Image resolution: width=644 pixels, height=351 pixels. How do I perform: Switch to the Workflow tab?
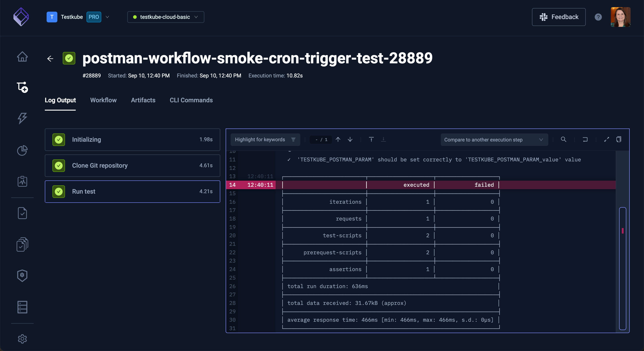(x=103, y=100)
